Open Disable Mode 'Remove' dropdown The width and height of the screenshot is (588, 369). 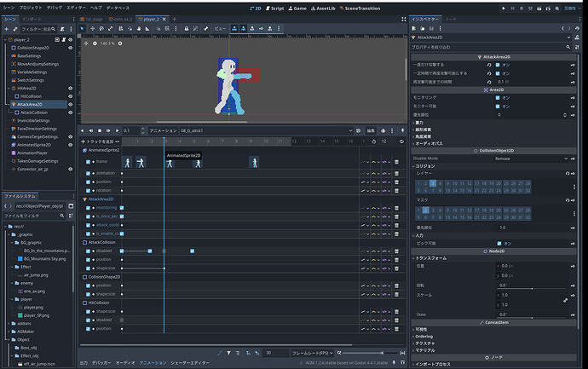[x=532, y=159]
